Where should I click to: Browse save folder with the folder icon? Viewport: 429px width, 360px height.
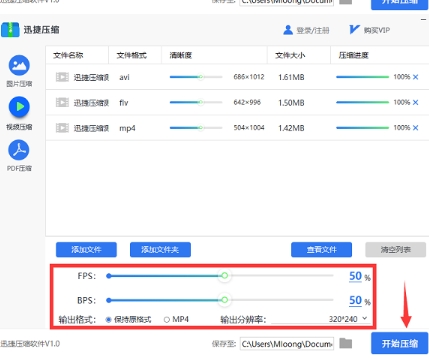pos(346,343)
